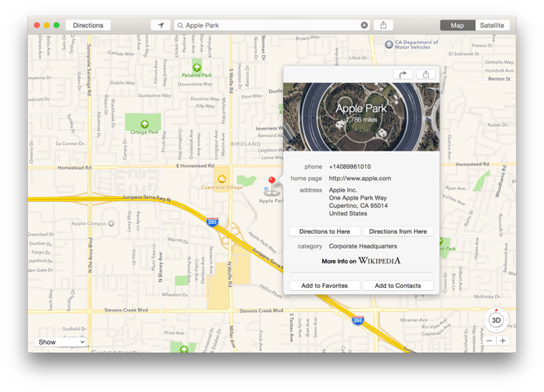The width and height of the screenshot is (544, 392).
Task: Click Directions from Here
Action: (x=397, y=231)
